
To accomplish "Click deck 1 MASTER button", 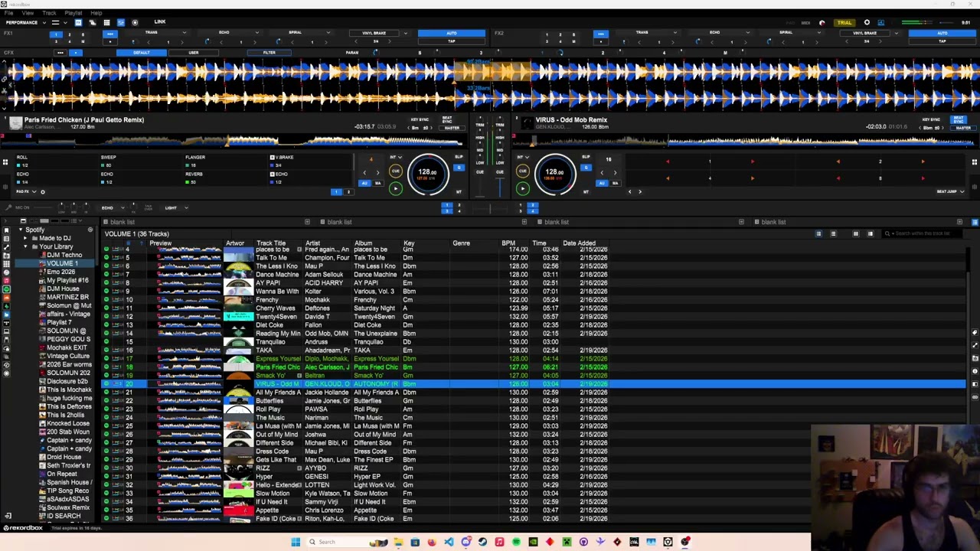I will click(452, 128).
